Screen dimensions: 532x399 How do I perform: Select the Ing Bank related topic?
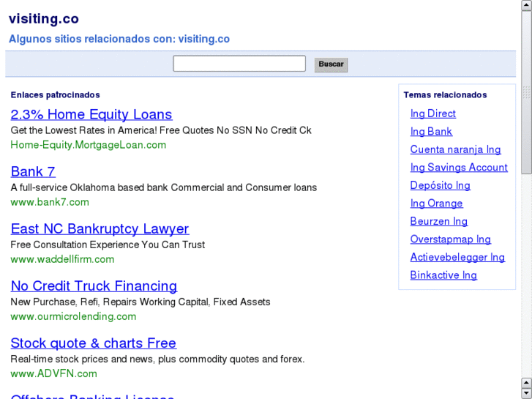pos(431,132)
